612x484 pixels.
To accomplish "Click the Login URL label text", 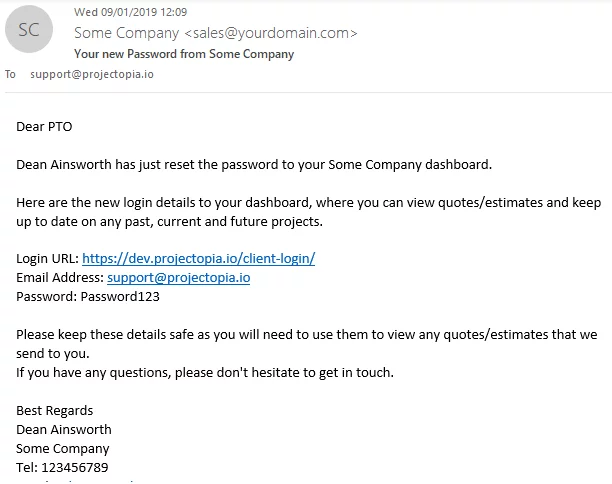I will pos(47,258).
